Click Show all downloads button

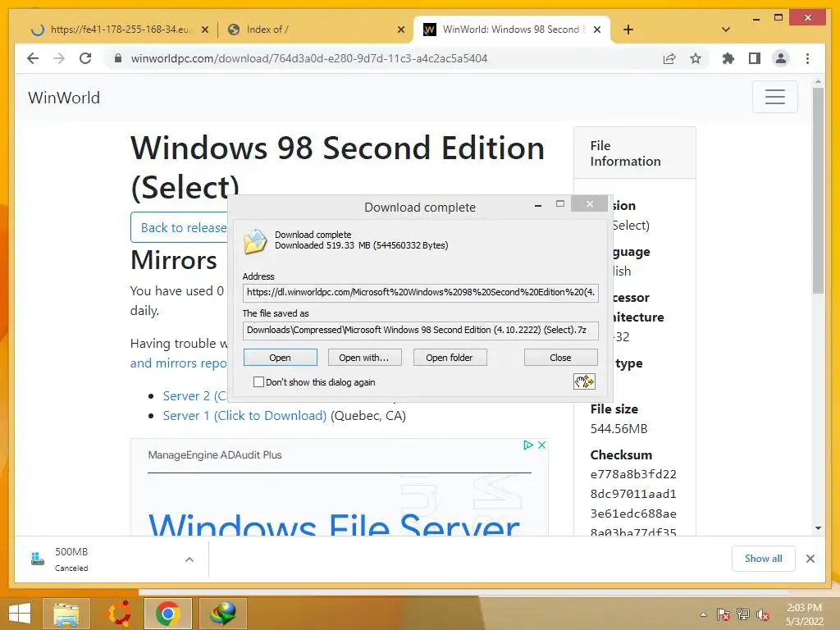763,558
